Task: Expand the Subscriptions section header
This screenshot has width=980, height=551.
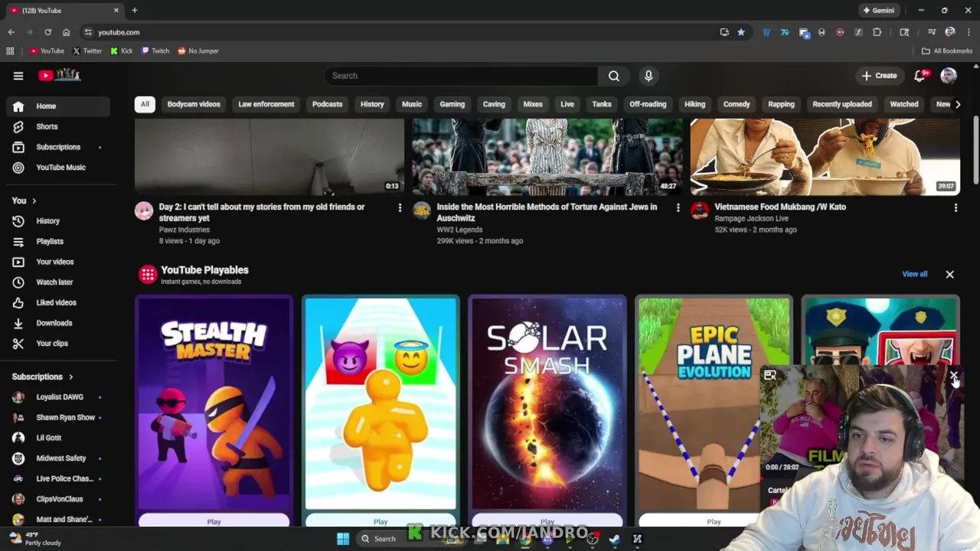Action: coord(43,377)
